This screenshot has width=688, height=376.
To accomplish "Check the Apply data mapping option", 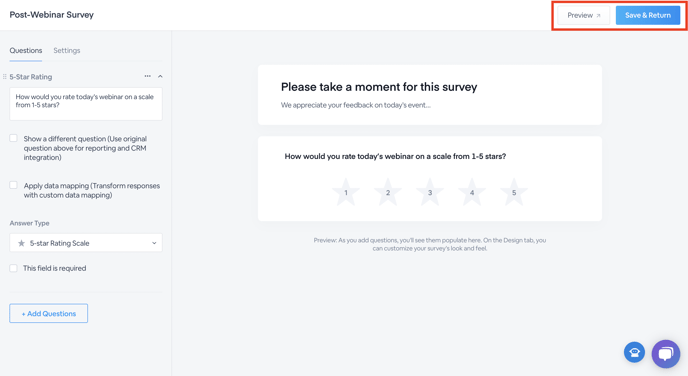I will (14, 185).
